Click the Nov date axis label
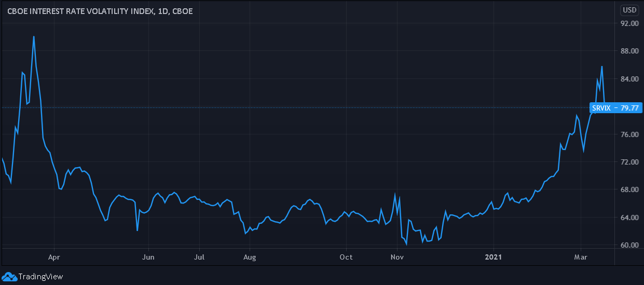Image resolution: width=644 pixels, height=285 pixels. point(397,257)
